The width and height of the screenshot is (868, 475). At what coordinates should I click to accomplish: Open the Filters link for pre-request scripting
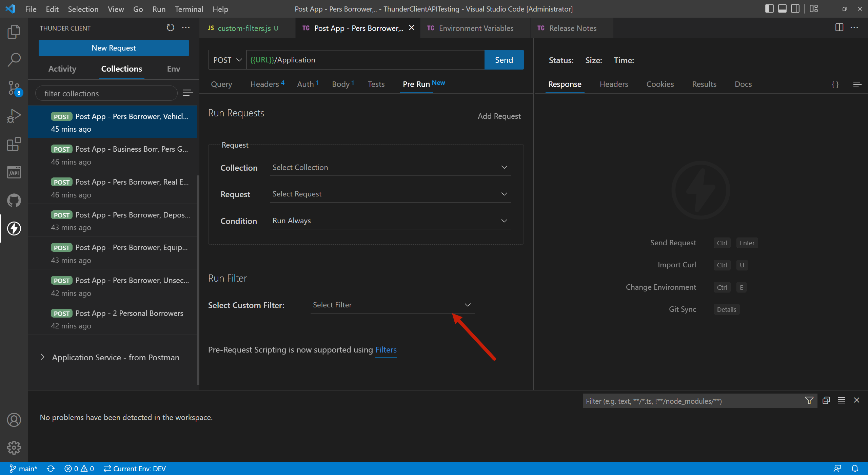[386, 350]
